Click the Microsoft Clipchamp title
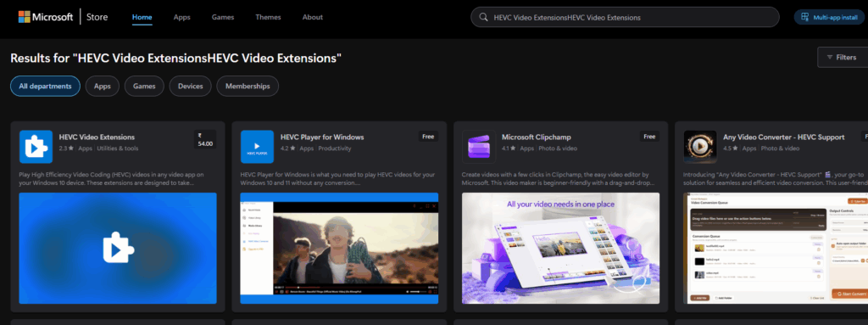 click(537, 137)
